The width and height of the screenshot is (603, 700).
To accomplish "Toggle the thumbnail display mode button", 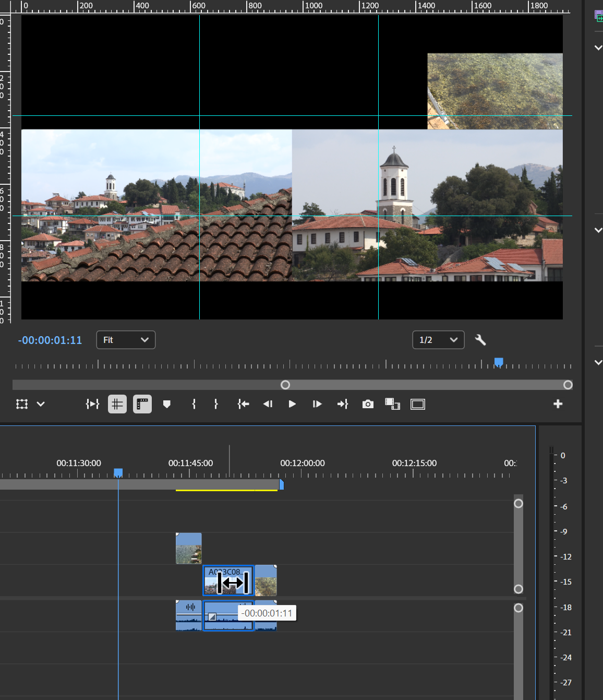I will point(142,404).
